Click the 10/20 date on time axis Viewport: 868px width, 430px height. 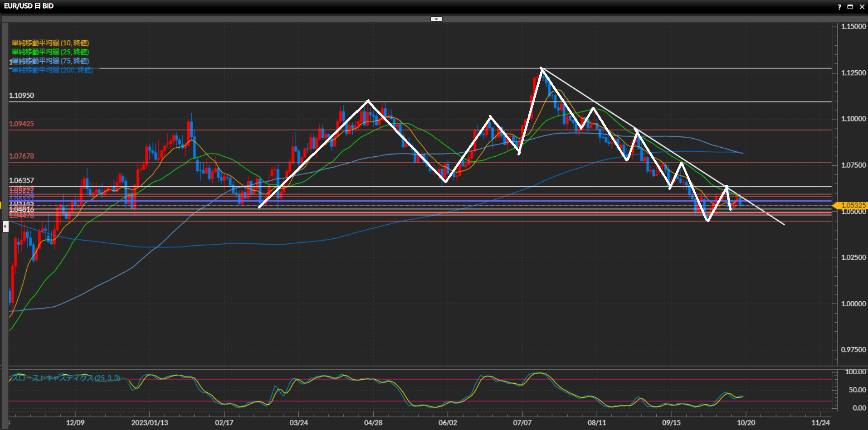coord(746,423)
